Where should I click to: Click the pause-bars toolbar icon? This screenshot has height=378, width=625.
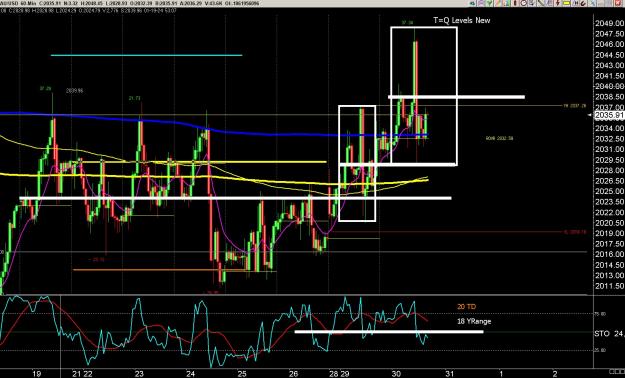pos(575,3)
